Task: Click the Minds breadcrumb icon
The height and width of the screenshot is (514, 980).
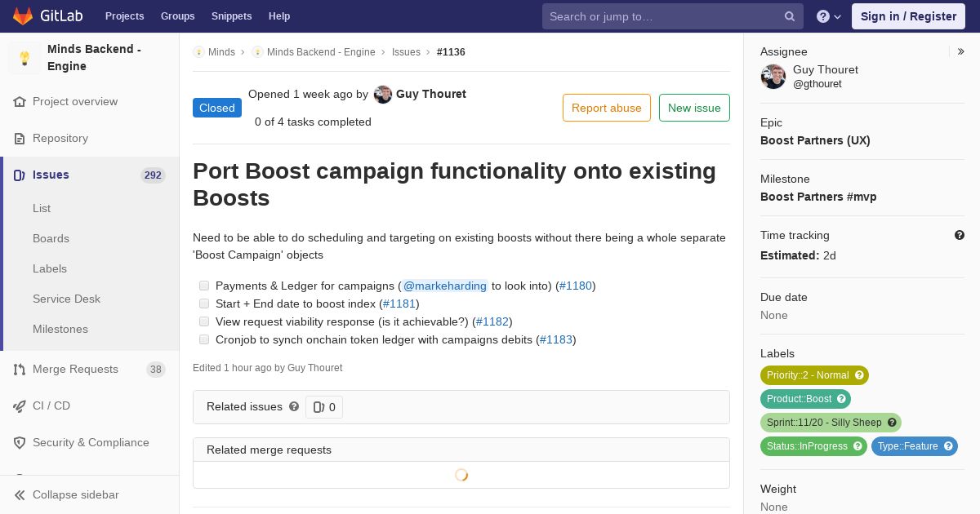Action: 198,52
